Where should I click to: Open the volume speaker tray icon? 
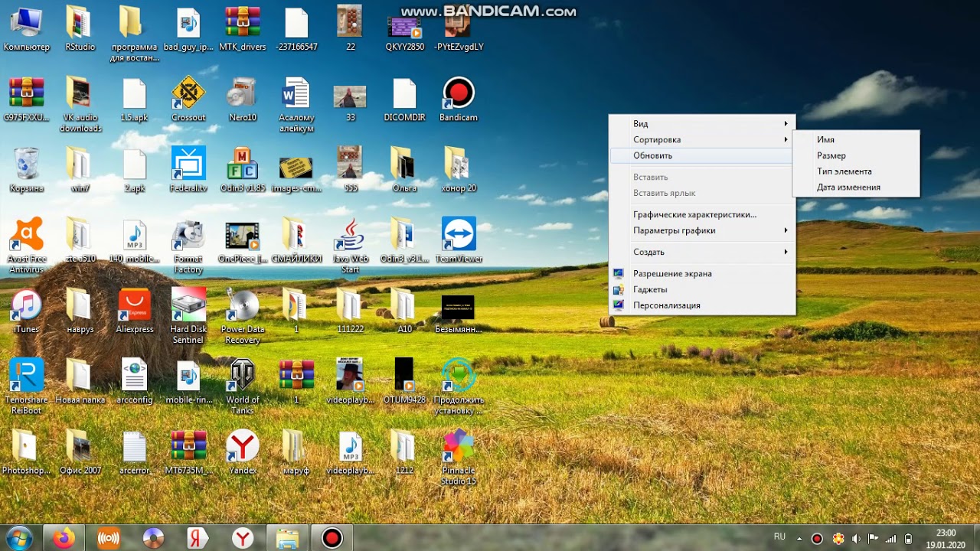coord(855,538)
